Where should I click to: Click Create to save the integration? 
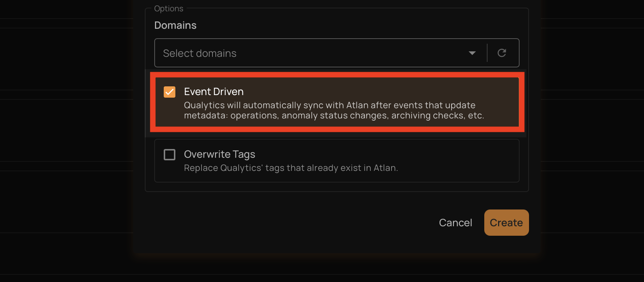506,222
